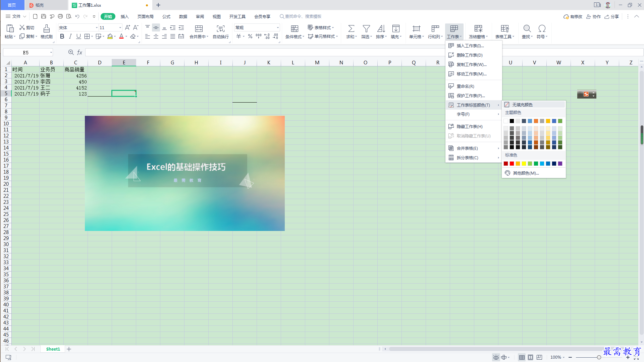Open the font color dropdown arrow
The image size is (644, 362).
[126, 37]
